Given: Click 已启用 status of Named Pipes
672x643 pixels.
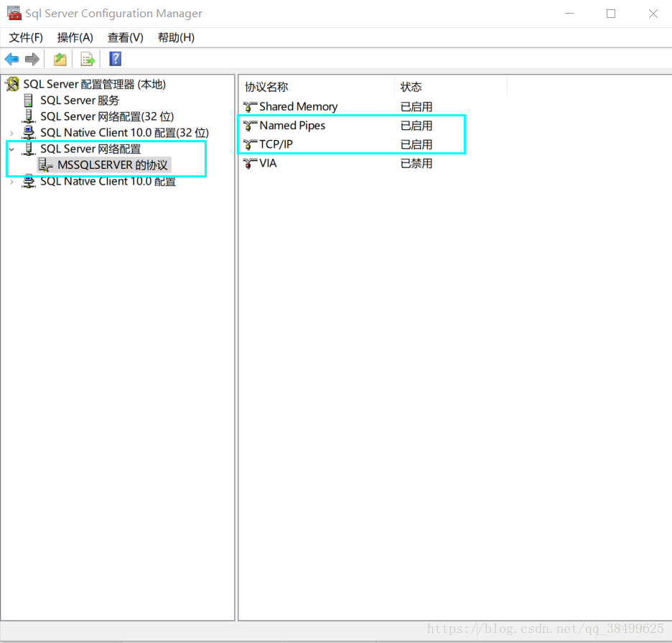Looking at the screenshot, I should point(416,126).
